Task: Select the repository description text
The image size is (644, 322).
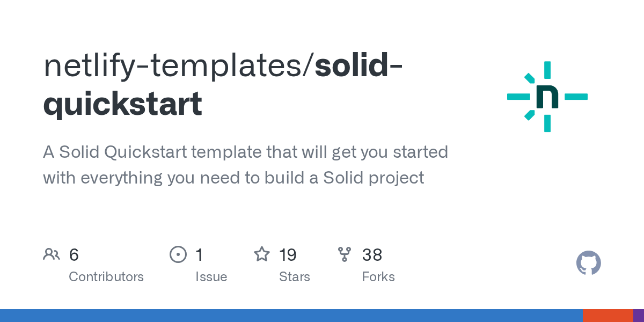Action: click(245, 165)
